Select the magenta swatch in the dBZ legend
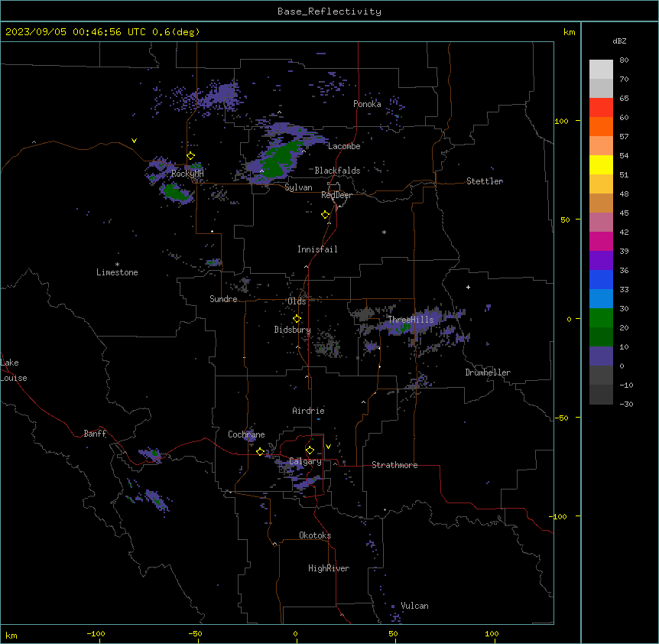The height and width of the screenshot is (644, 659). point(601,241)
